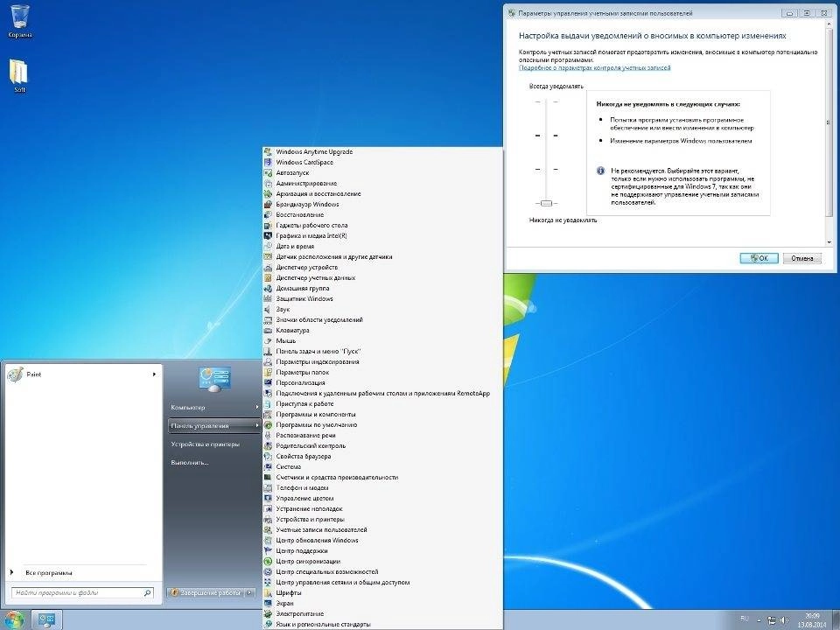Viewport: 840px width, 630px height.
Task: Click the Windows Anytime Upgrade icon
Action: 268,151
